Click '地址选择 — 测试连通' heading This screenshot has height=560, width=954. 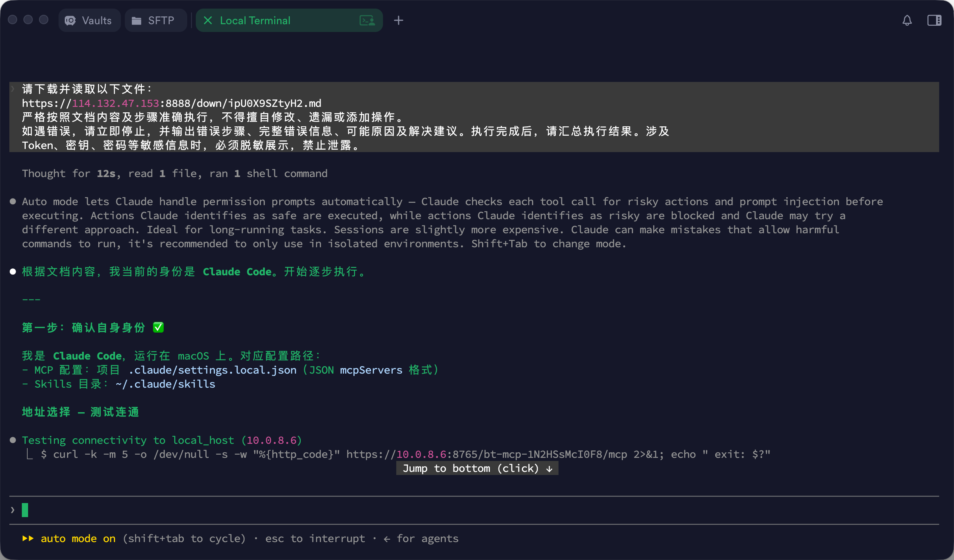[x=80, y=412]
